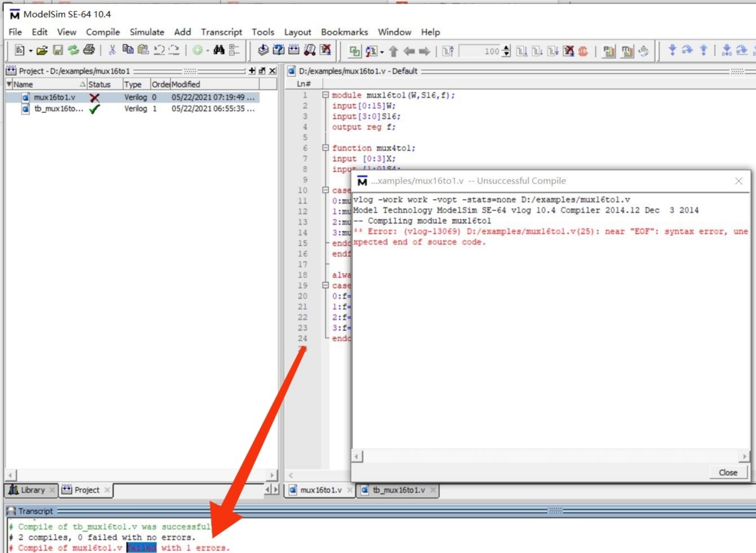756x553 pixels.
Task: Click the Continue Run toolbar icon
Action: click(538, 50)
